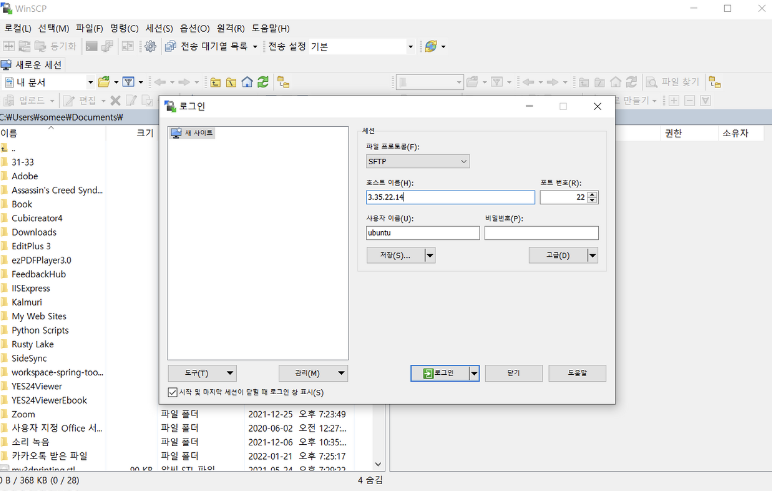Image resolution: width=772 pixels, height=491 pixels.
Task: Expand the transfer queue list dropdown arrow
Action: 255,47
